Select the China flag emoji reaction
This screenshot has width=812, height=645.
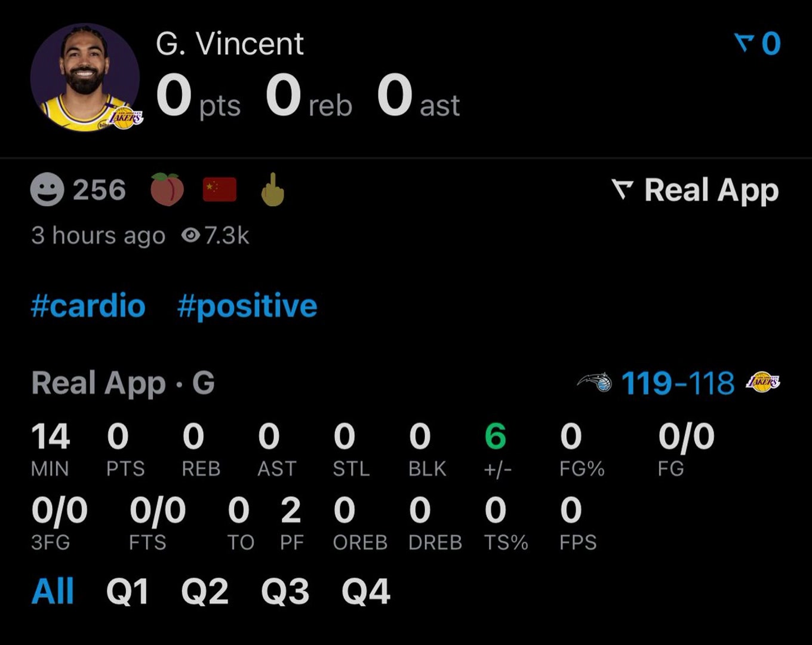(220, 190)
